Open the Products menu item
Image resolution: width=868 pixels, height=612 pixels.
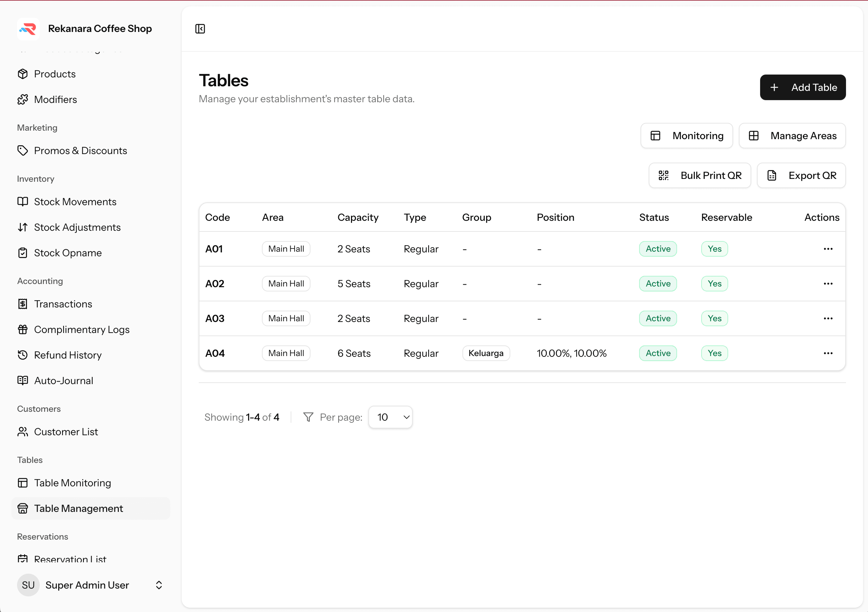[91, 74]
